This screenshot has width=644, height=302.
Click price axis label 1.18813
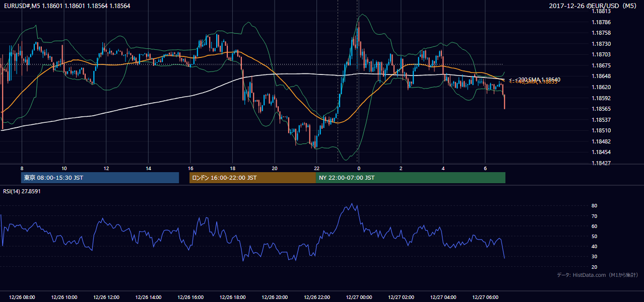coord(601,11)
